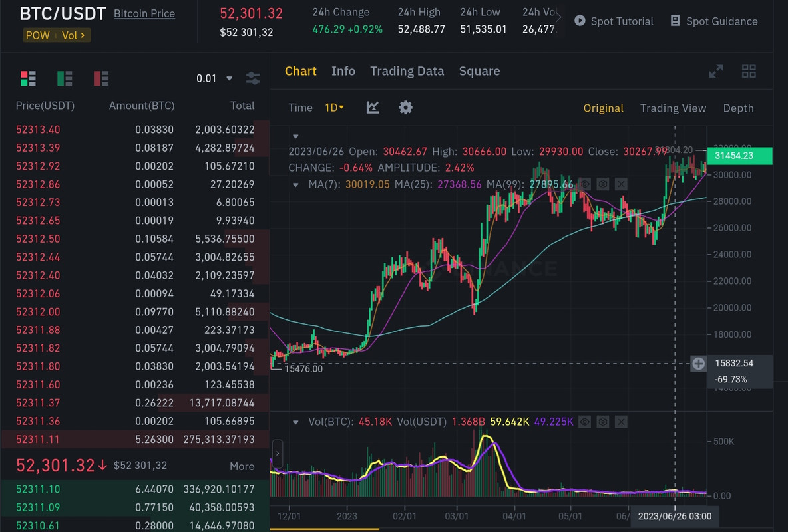Open the Square tab
This screenshot has width=788, height=532.
(479, 71)
